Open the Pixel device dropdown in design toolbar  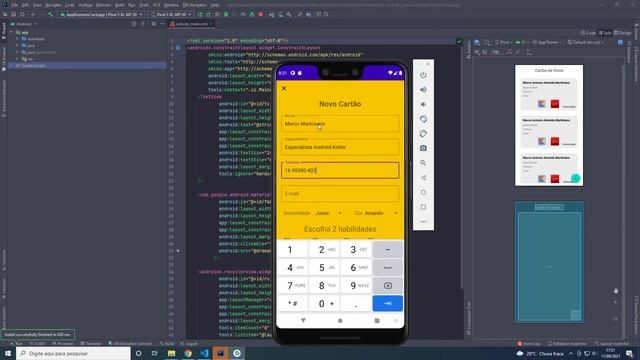tap(503, 42)
